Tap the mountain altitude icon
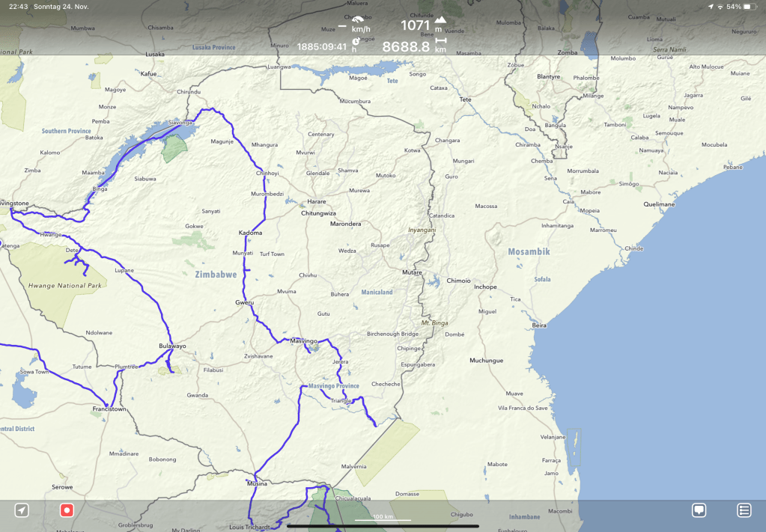The height and width of the screenshot is (532, 766). [440, 20]
